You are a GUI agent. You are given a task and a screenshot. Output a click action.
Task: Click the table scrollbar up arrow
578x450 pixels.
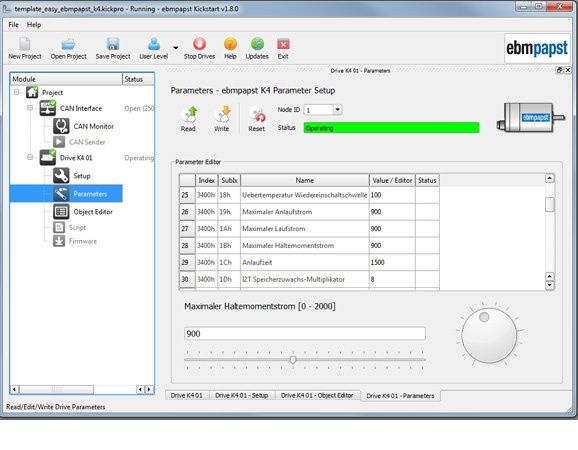point(550,178)
